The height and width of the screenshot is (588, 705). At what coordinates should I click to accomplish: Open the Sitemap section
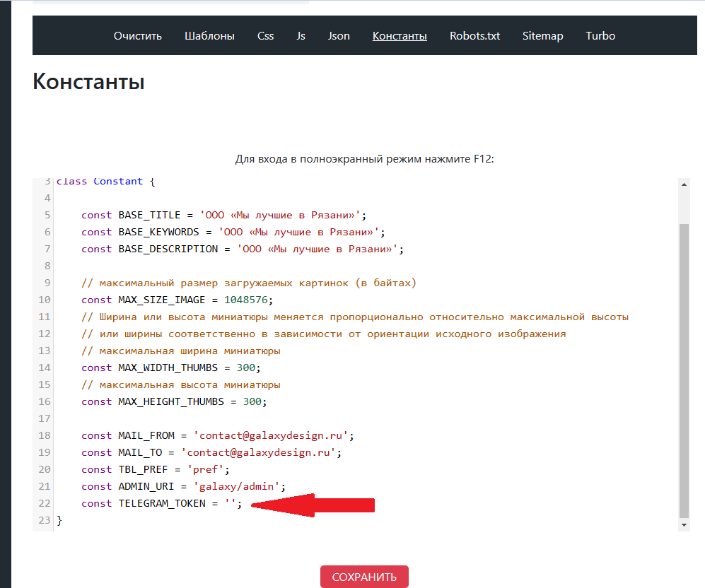[x=542, y=36]
